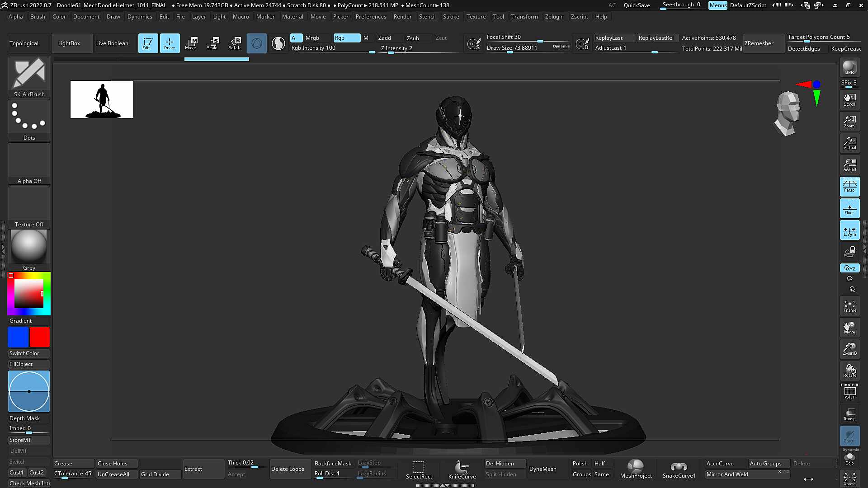Select the blue secondary color swatch

tap(18, 337)
